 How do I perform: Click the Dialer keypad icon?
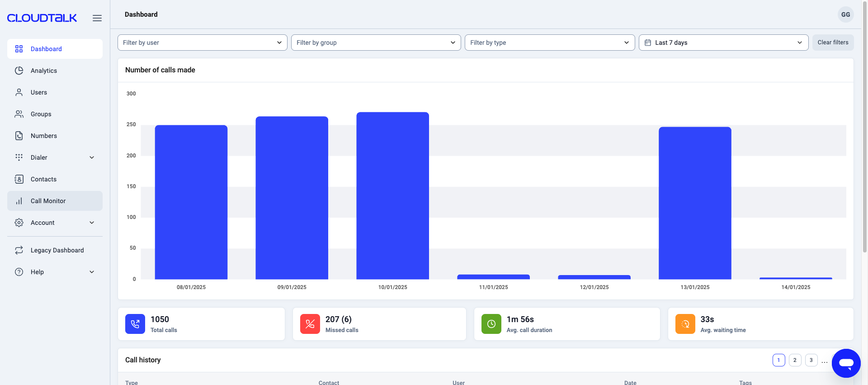pos(19,157)
